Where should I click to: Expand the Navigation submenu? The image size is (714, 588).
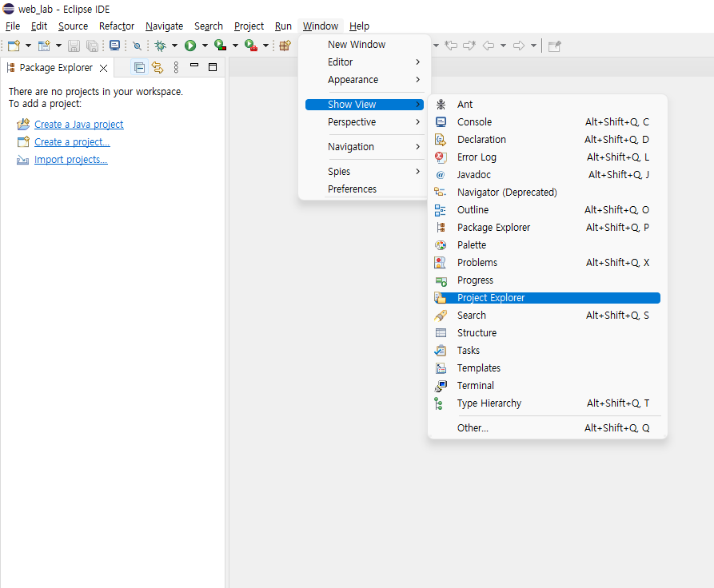[x=365, y=146]
